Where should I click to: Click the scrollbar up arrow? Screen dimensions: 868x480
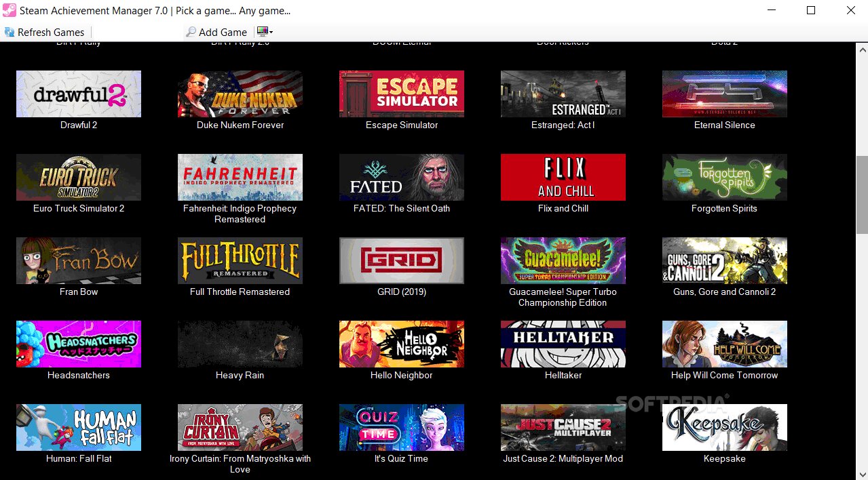click(862, 48)
